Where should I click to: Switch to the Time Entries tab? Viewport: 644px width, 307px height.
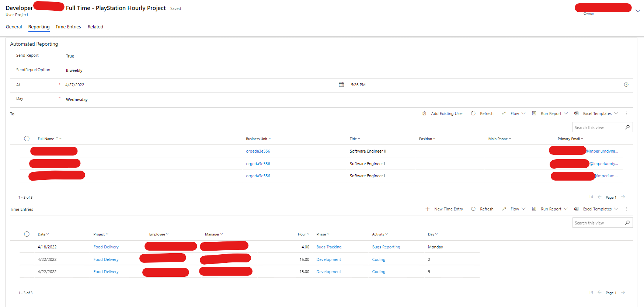click(x=68, y=27)
